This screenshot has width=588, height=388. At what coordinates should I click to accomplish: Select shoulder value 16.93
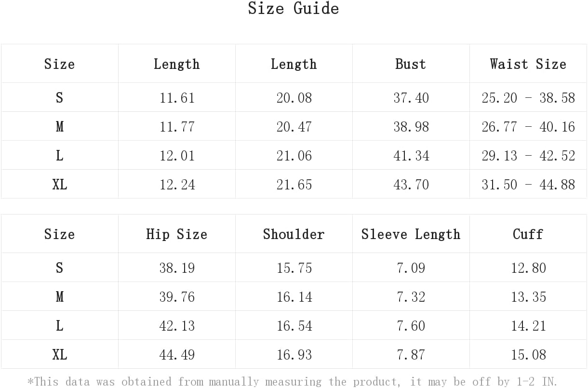coord(294,355)
